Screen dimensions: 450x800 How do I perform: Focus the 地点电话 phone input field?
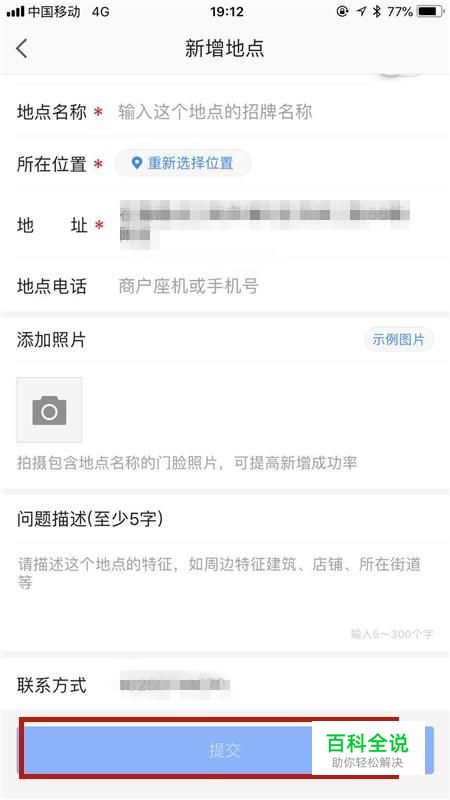pos(276,286)
